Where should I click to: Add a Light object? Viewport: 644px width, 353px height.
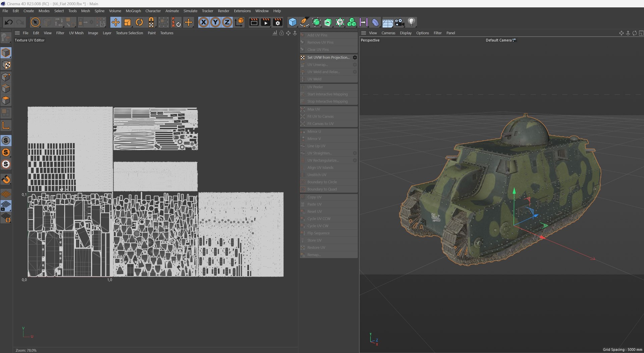click(411, 22)
